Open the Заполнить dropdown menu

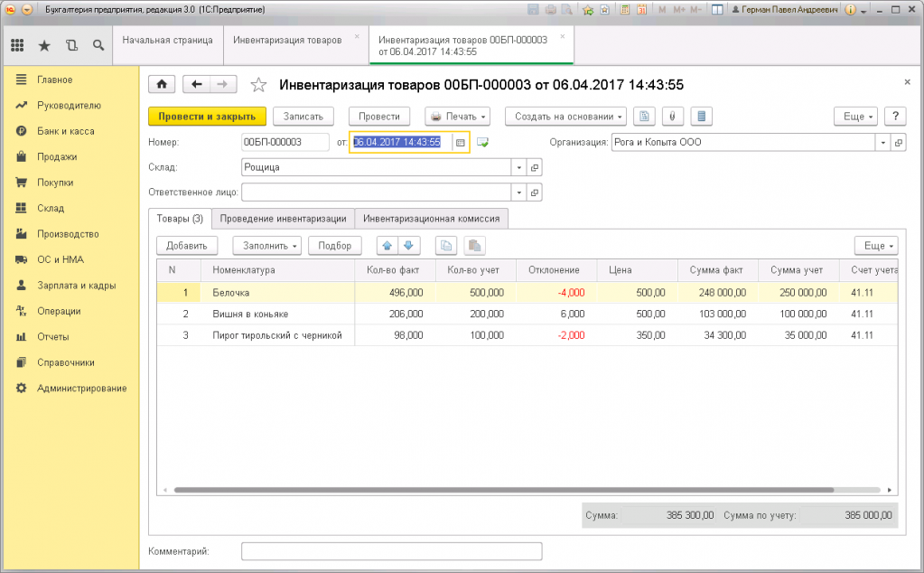(266, 246)
